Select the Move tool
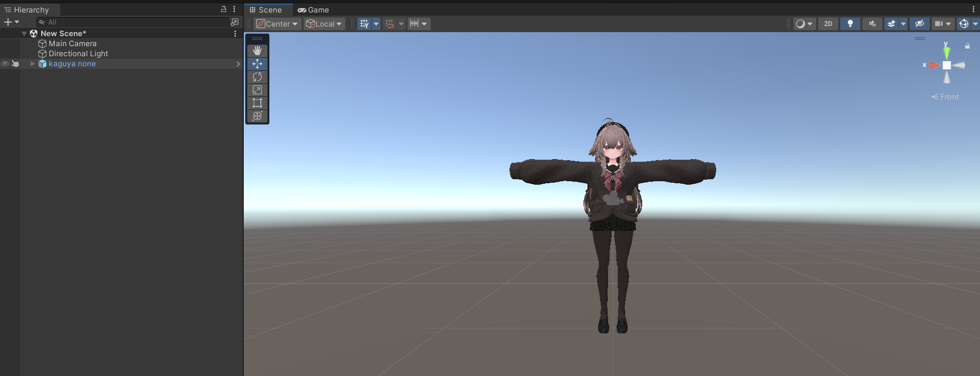 (x=257, y=64)
